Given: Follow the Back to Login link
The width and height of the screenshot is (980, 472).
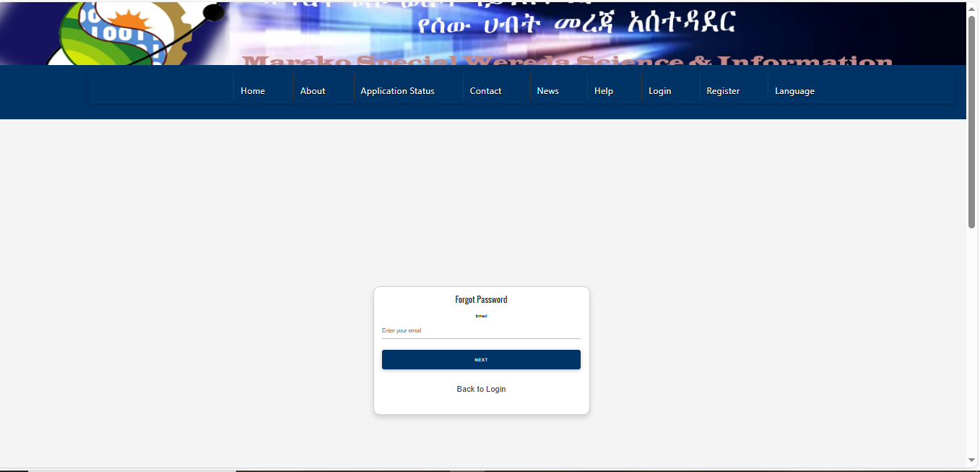Looking at the screenshot, I should (481, 389).
